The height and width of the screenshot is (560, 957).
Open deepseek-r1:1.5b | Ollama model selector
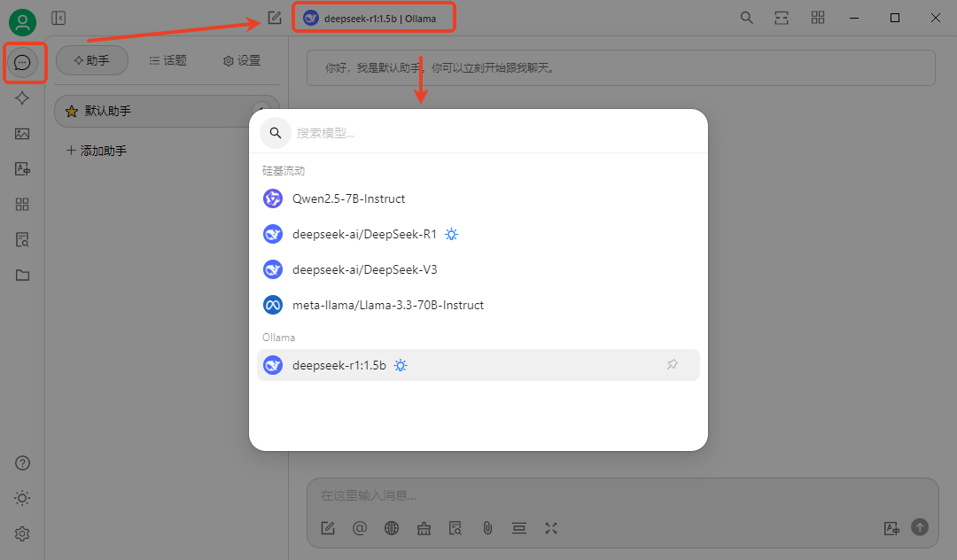point(374,19)
